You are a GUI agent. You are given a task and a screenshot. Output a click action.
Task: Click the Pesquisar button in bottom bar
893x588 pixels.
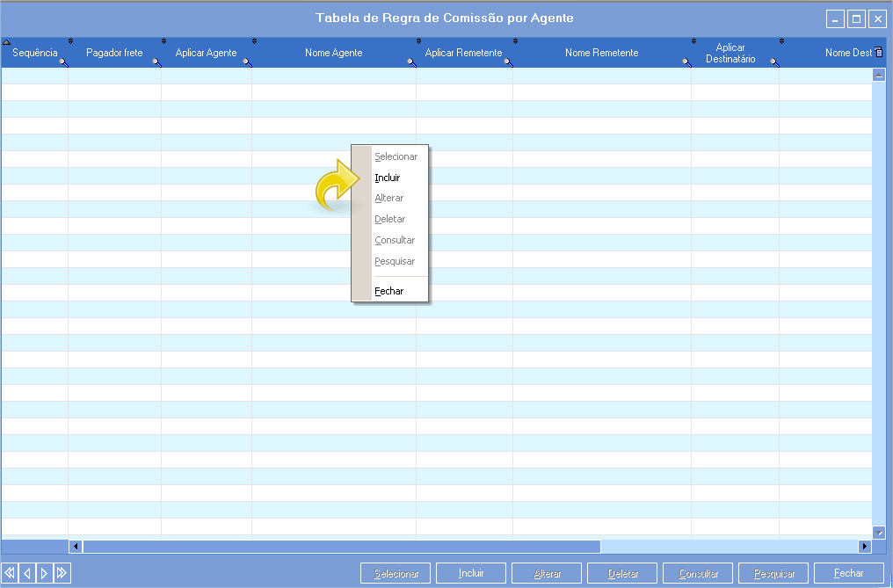[x=774, y=573]
